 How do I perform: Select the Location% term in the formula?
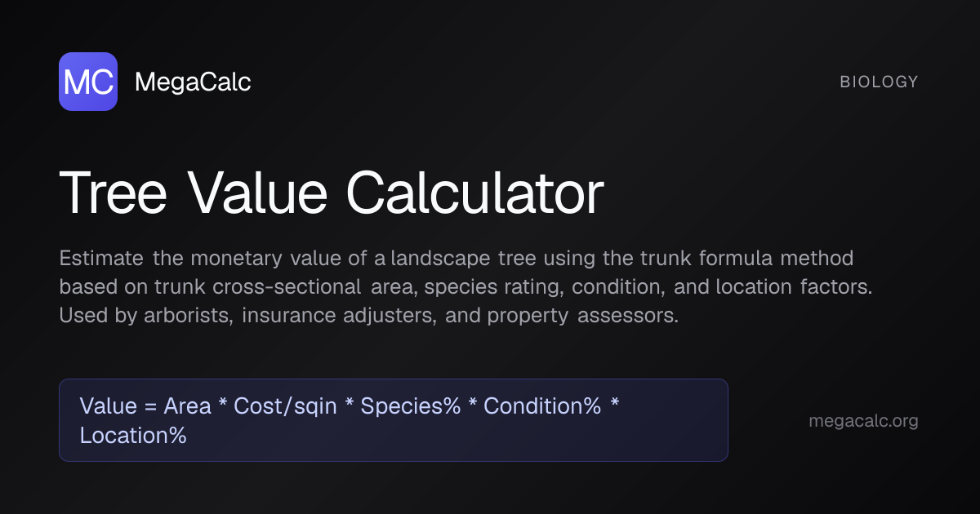point(133,435)
